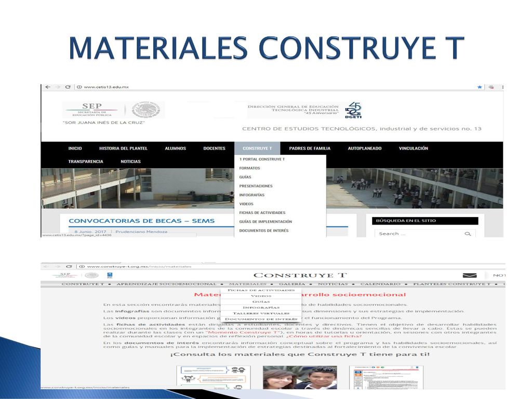Viewport: 532px width, 399px height.
Task: Reload the cetis13.edu.mx page
Action: (68, 87)
